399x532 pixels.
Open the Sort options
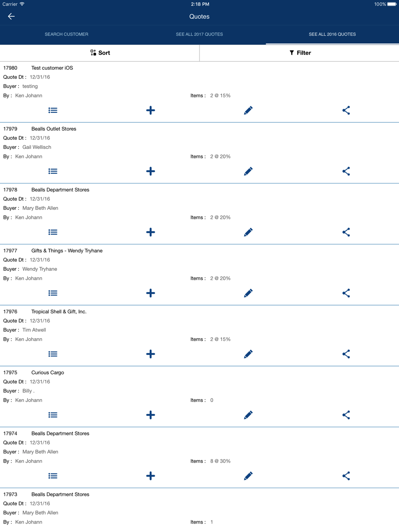(100, 53)
